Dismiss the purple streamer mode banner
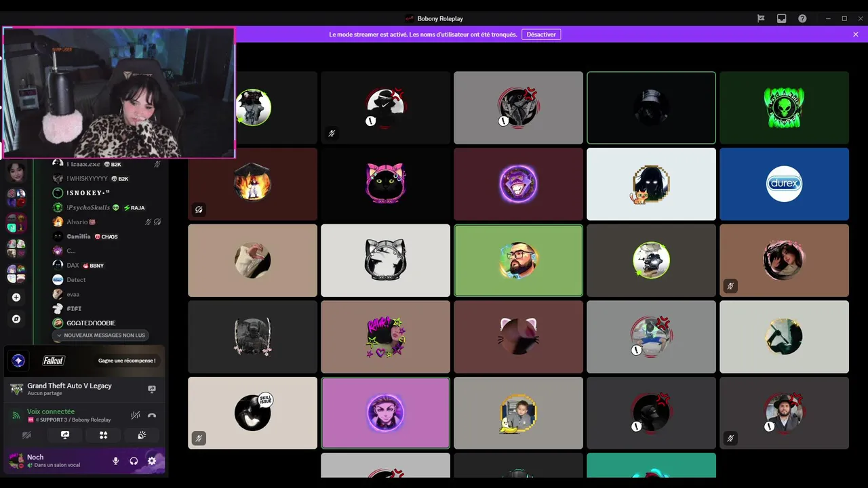 856,34
